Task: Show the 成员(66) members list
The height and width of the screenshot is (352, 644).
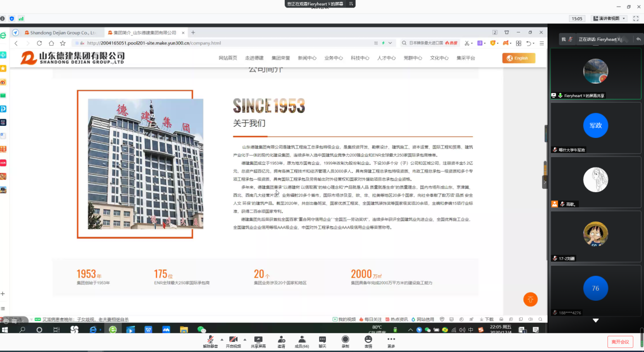Action: (302, 341)
